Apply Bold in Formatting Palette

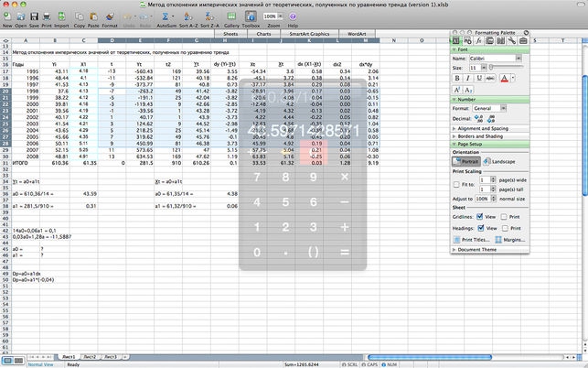point(456,78)
